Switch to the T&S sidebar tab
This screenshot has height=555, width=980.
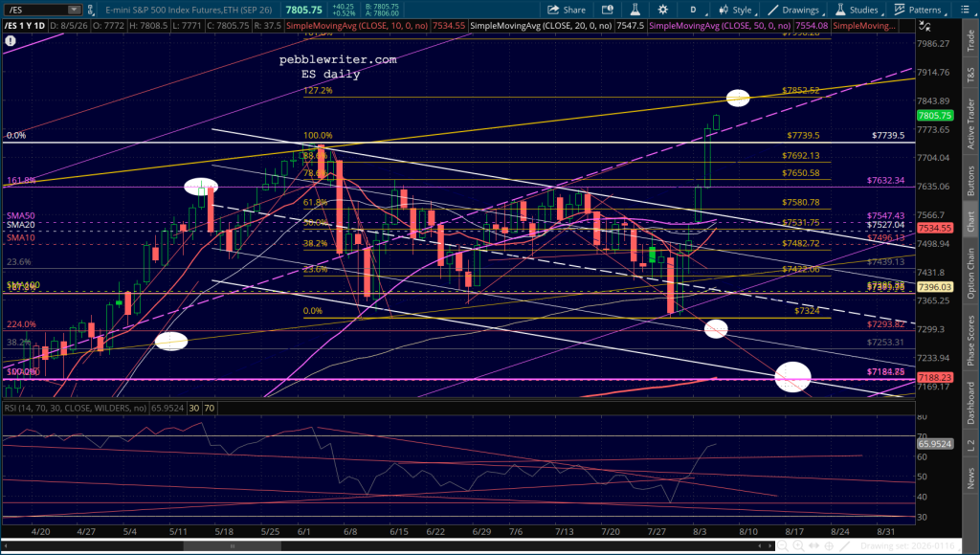[970, 75]
